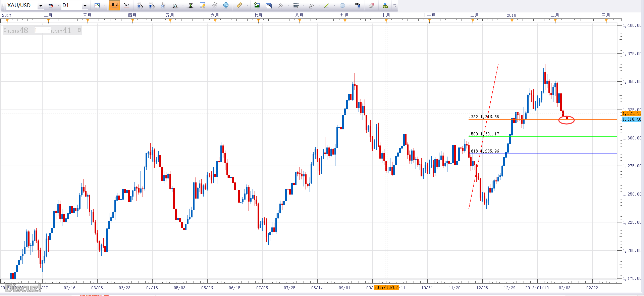Click the 1,250.00 price axis label
This screenshot has height=296, width=644.
pyautogui.click(x=632, y=194)
